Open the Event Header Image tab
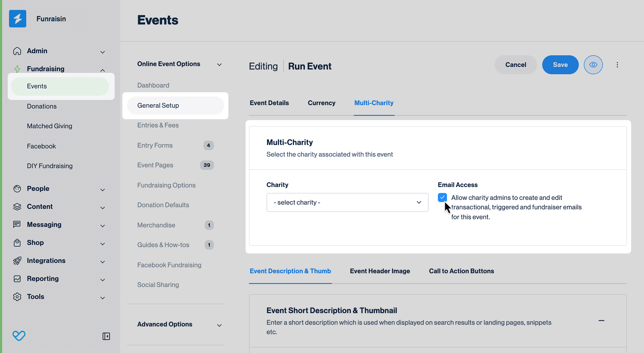 (x=380, y=271)
